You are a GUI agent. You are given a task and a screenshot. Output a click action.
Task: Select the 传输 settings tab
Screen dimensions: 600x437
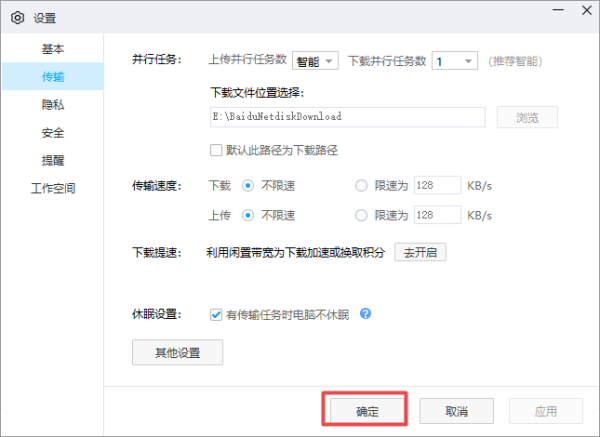click(x=53, y=77)
